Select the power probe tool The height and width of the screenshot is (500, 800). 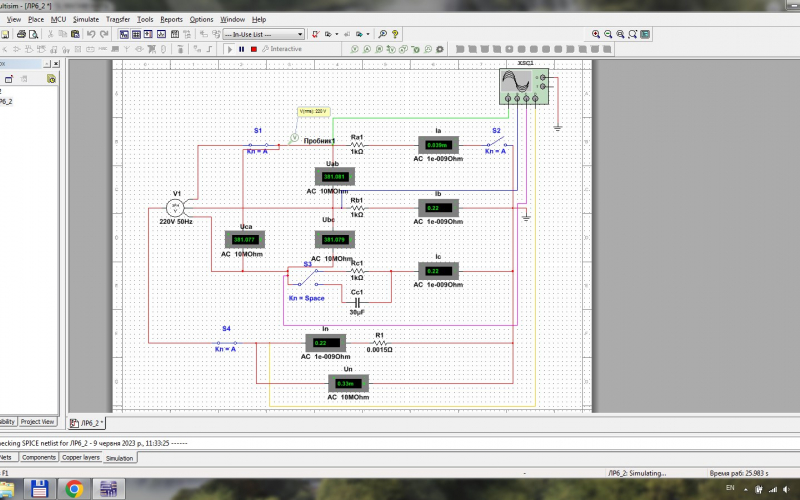pos(379,49)
